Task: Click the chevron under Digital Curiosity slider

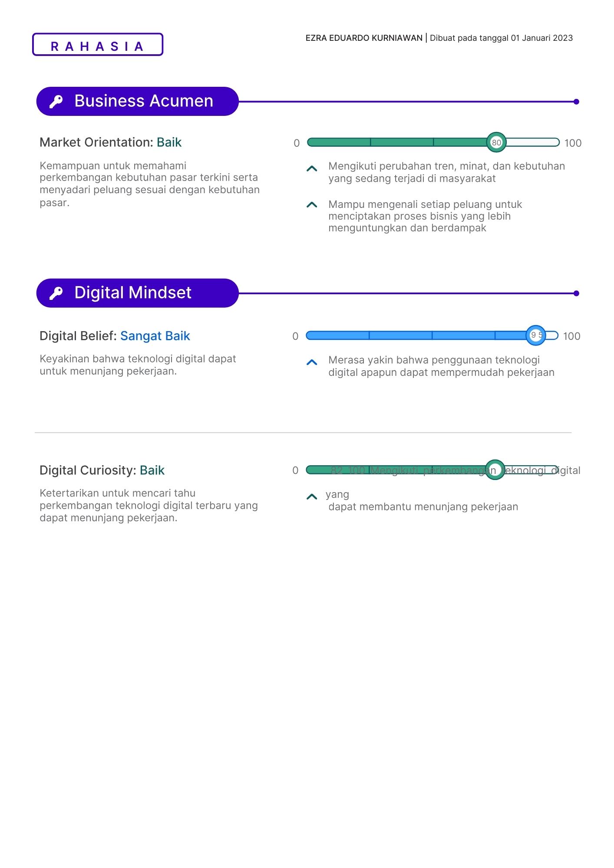Action: [x=312, y=496]
